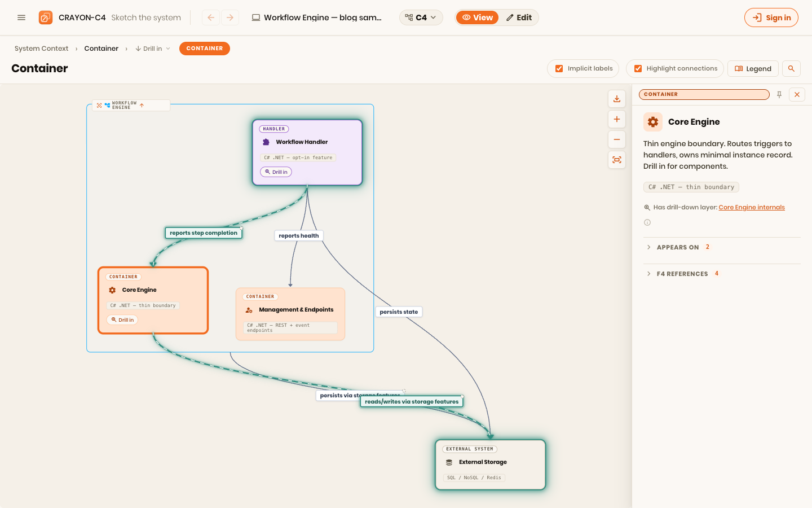Click the Workflow Engine boundary up arrow
Viewport: 812px width, 508px height.
[x=142, y=106]
